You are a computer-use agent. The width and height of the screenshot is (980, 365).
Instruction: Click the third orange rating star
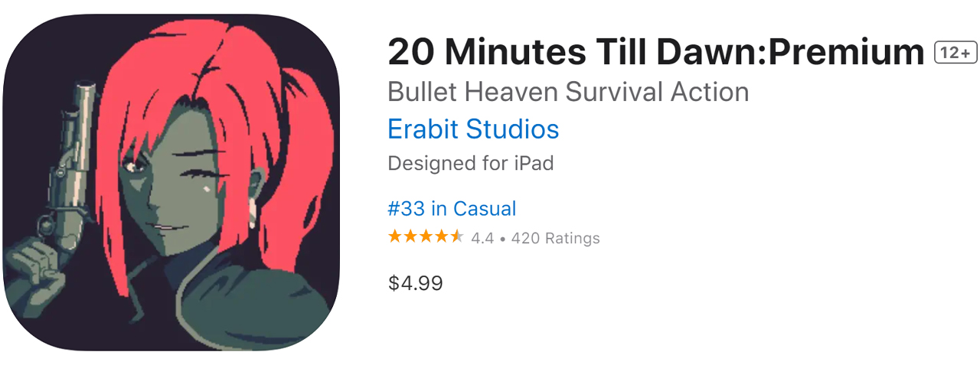[426, 236]
